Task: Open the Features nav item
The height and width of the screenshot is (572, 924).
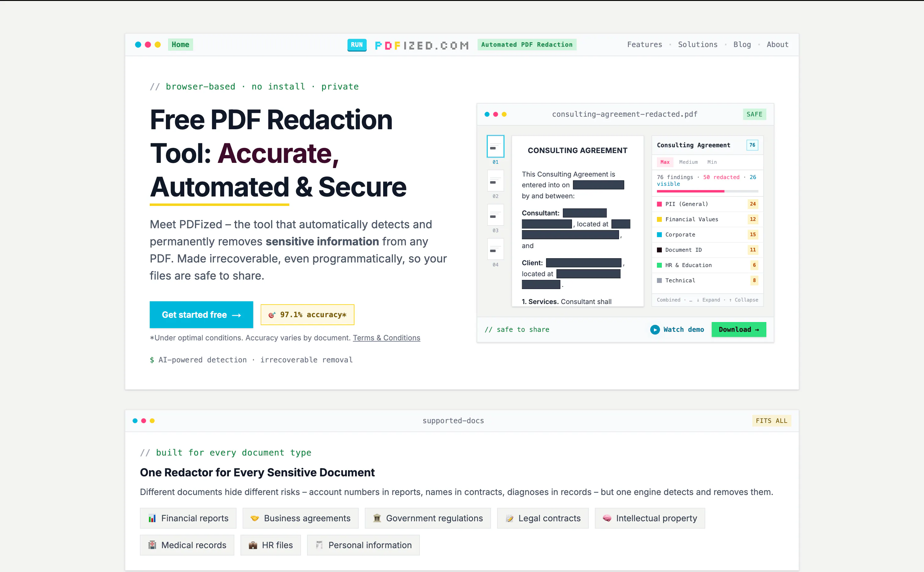Action: point(644,45)
